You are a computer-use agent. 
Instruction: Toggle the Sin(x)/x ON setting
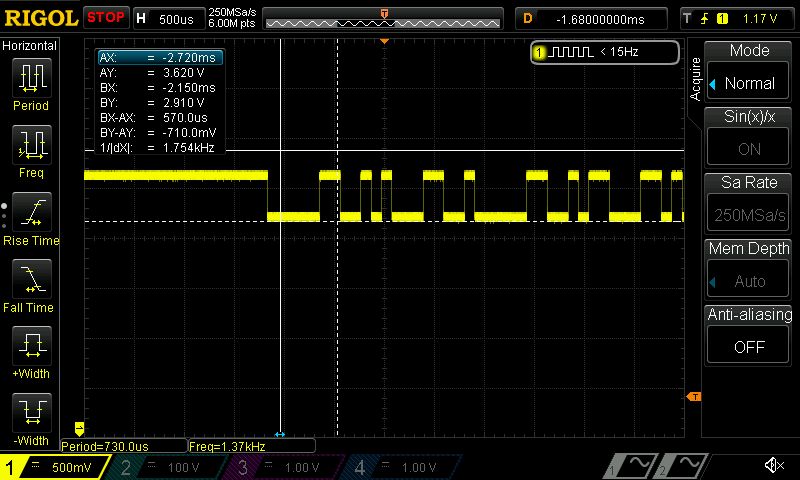click(748, 149)
